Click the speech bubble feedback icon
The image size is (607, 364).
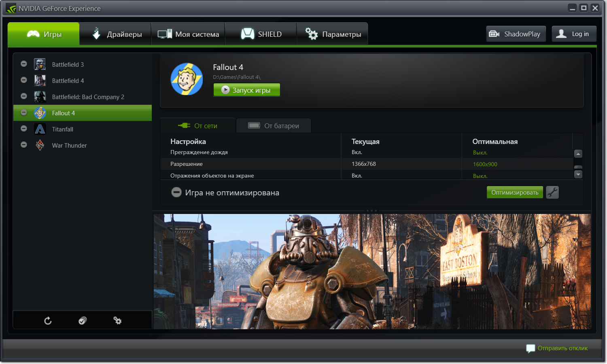[531, 348]
